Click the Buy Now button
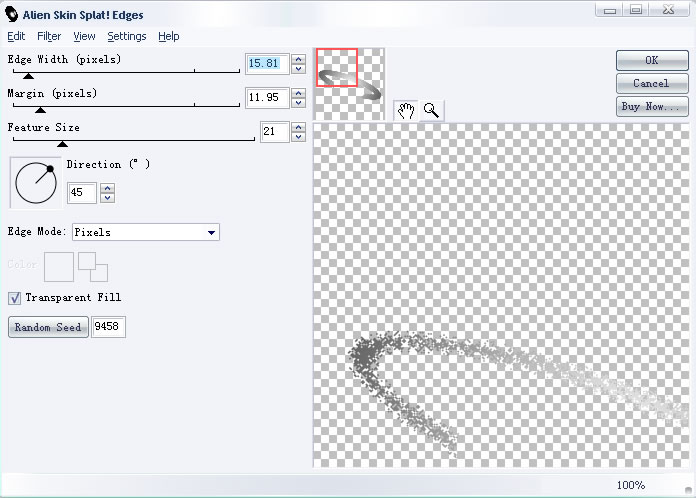 point(651,106)
